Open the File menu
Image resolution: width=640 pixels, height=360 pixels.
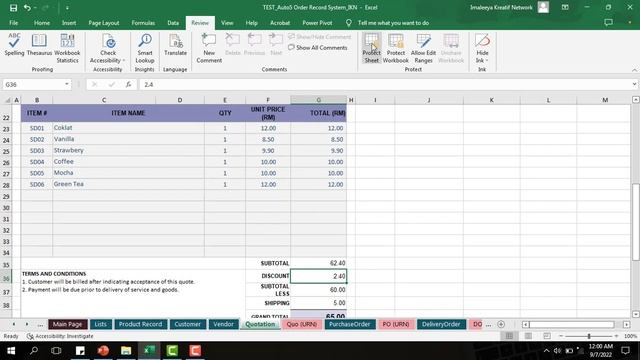pos(13,23)
